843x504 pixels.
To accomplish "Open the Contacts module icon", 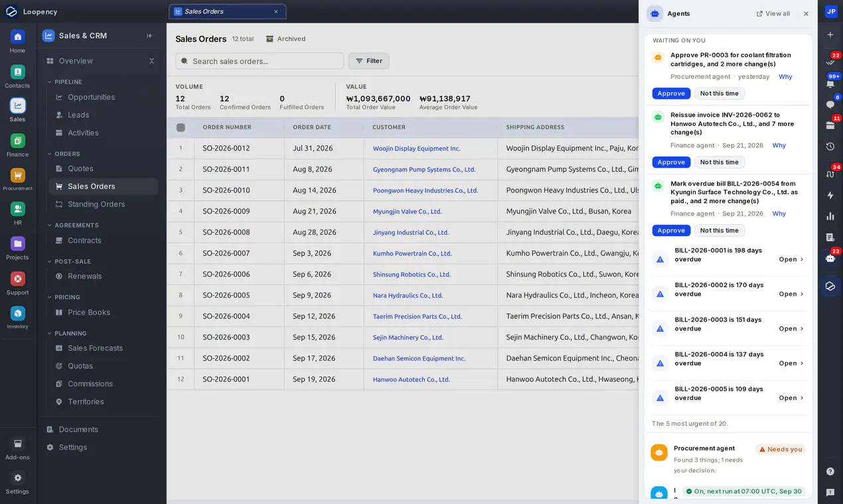I will 17,76.
